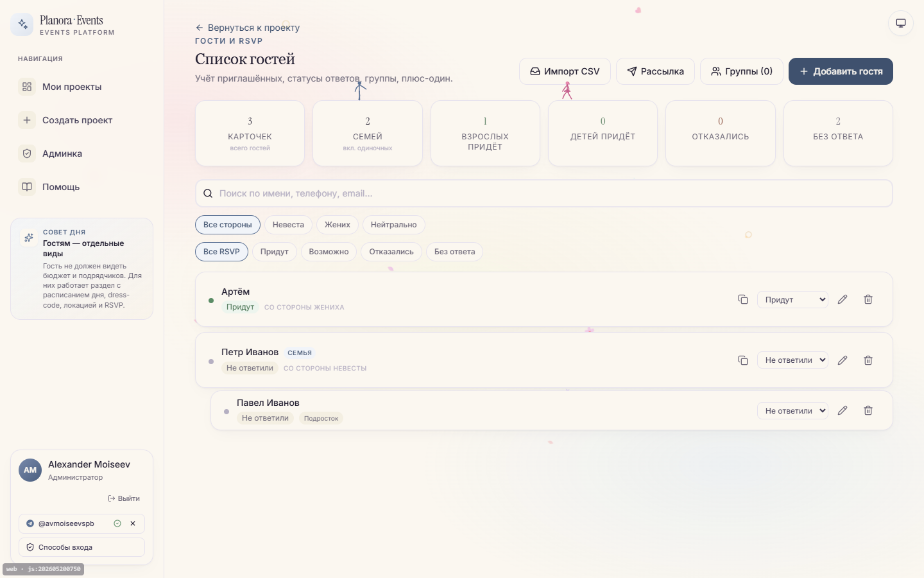Click the shield icon beside Админка
Viewport: 924px width, 578px height.
(x=27, y=153)
